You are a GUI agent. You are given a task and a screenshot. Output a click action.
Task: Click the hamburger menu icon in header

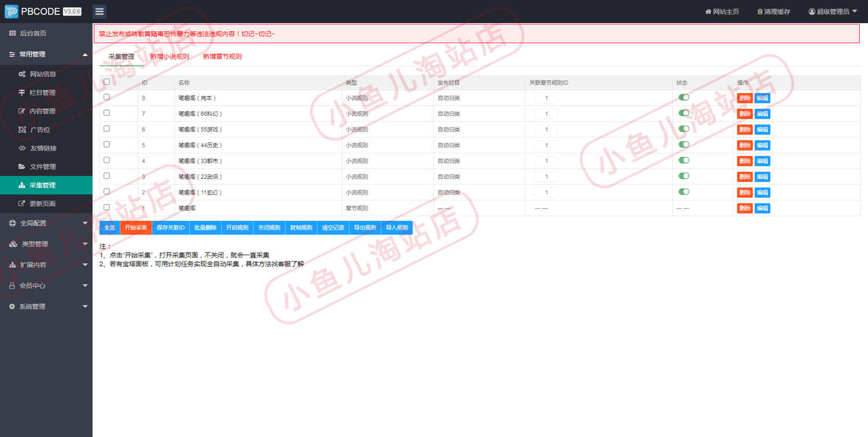point(100,11)
